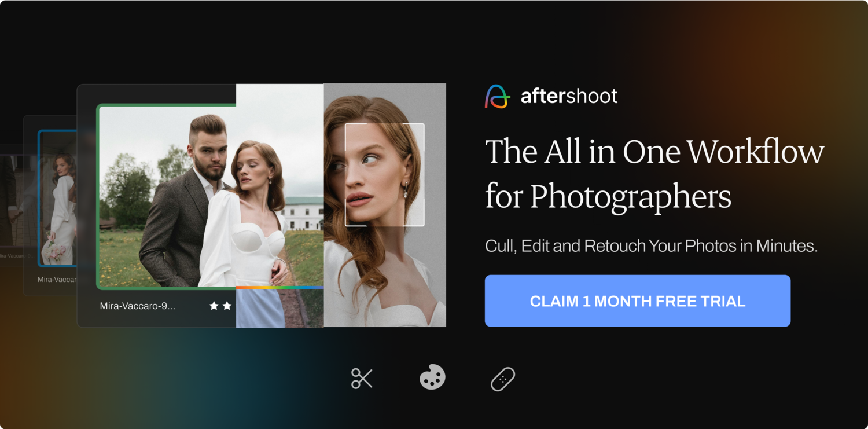The width and height of the screenshot is (868, 429).
Task: Click the All in One Workflow headline
Action: (654, 174)
